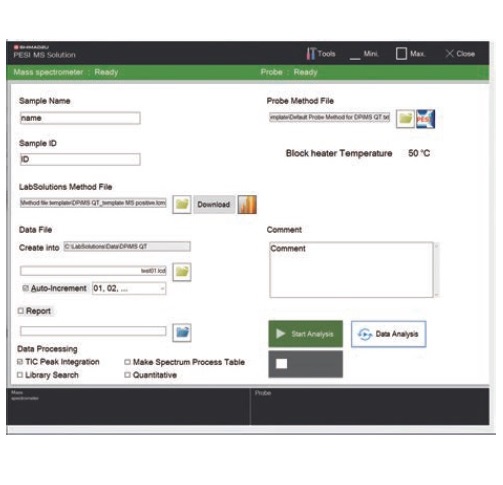Enable the Quantitative checkbox
Screen dimensions: 503x485
pyautogui.click(x=127, y=375)
